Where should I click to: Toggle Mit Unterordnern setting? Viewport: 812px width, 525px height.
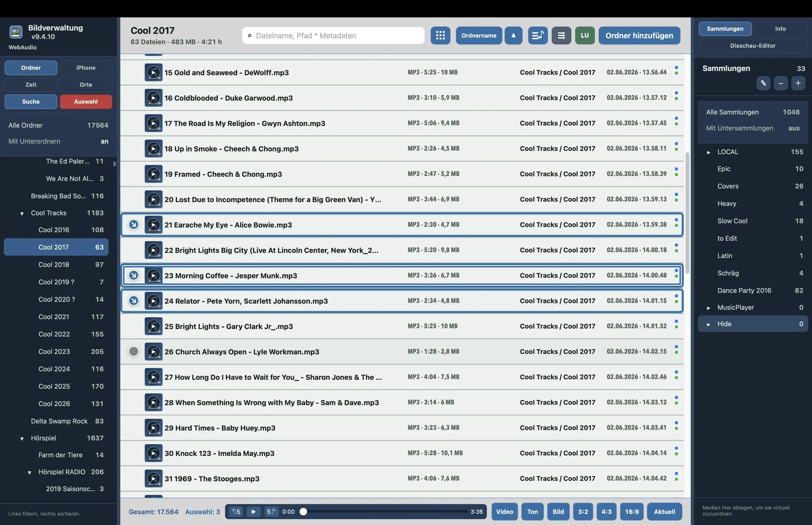tap(58, 141)
